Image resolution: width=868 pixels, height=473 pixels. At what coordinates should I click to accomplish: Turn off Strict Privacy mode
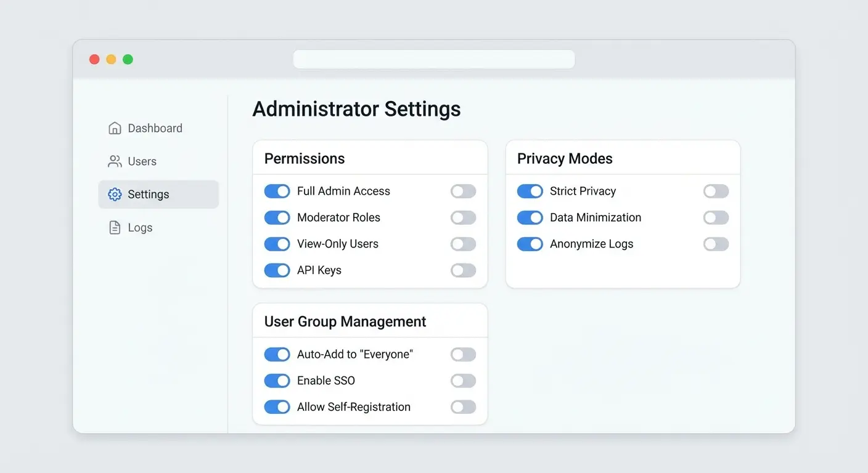(530, 191)
